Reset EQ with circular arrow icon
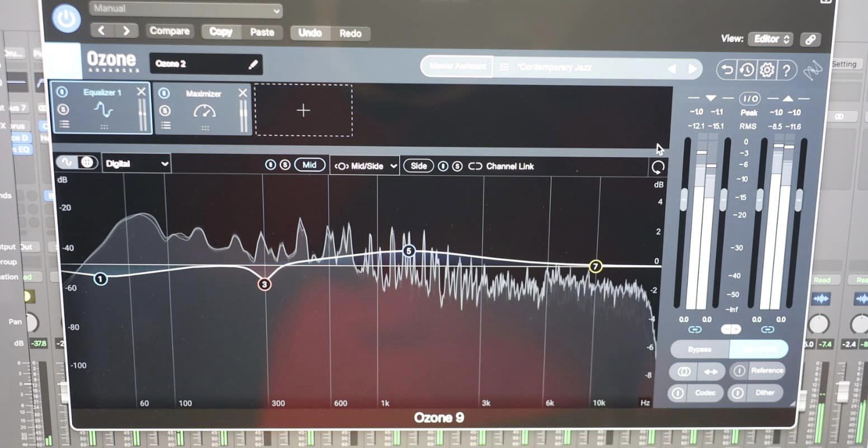This screenshot has height=448, width=868. point(658,167)
